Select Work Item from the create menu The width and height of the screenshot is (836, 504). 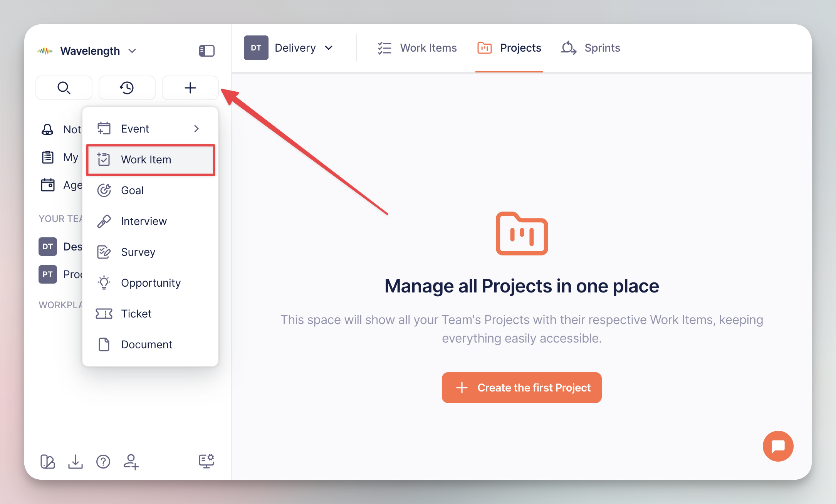click(x=151, y=160)
